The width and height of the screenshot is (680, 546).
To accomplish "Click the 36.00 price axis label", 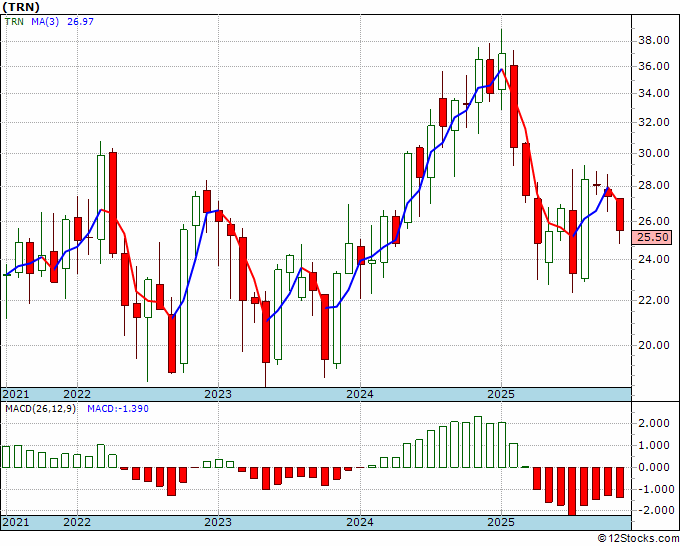I will [x=654, y=67].
